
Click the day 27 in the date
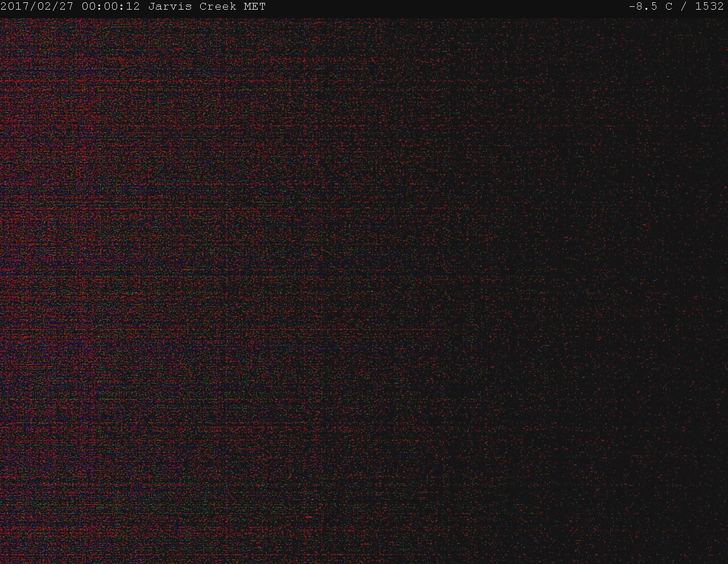click(67, 7)
